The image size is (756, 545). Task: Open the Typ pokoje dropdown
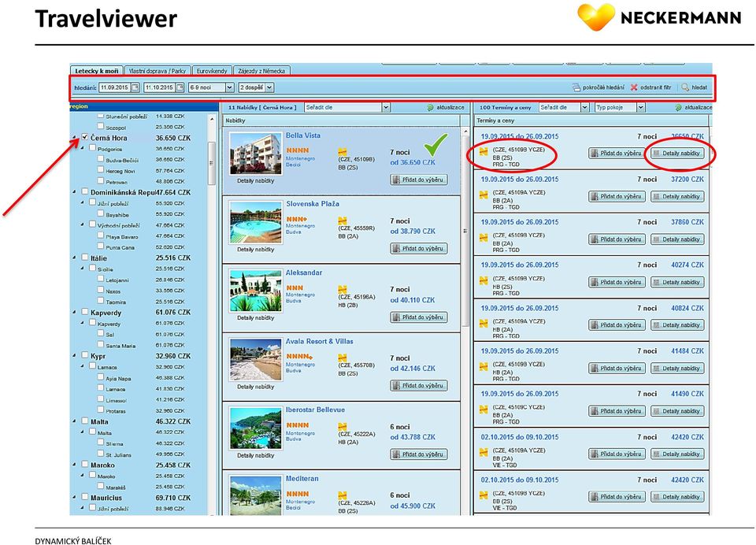point(620,108)
